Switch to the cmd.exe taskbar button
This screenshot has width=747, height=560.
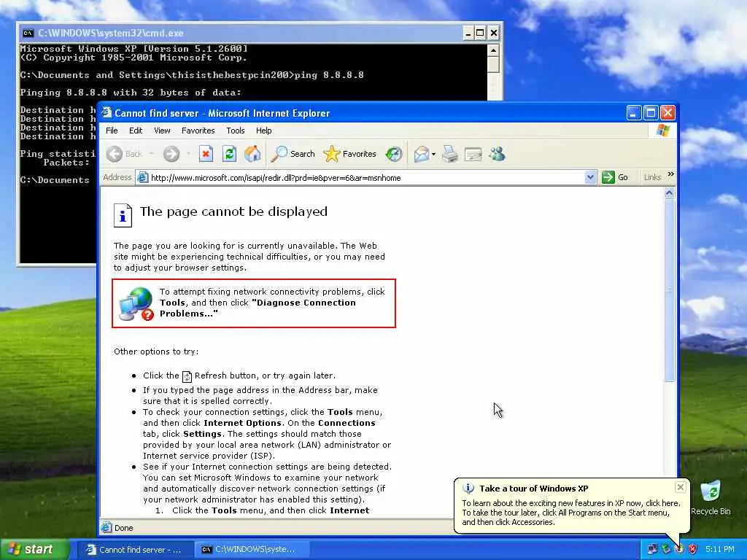(252, 550)
